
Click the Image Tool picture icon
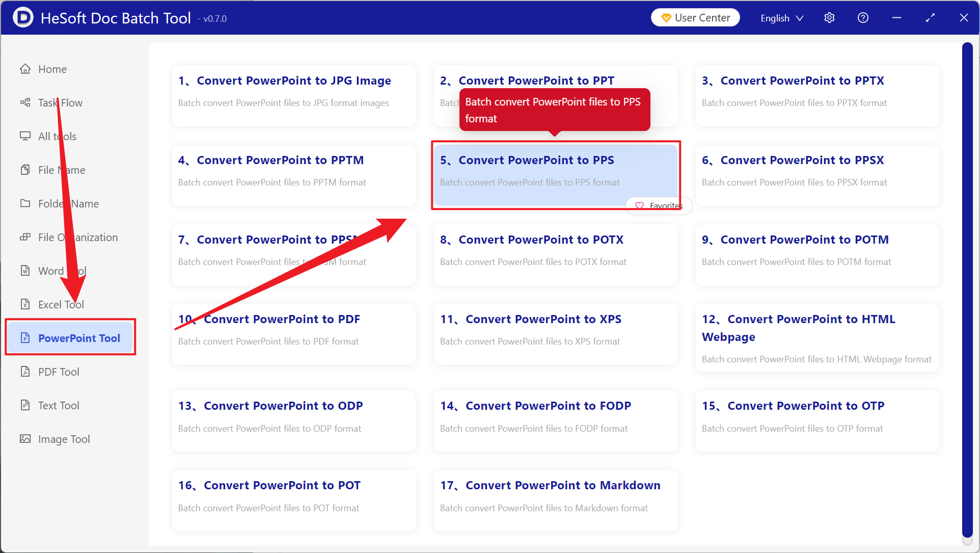25,439
